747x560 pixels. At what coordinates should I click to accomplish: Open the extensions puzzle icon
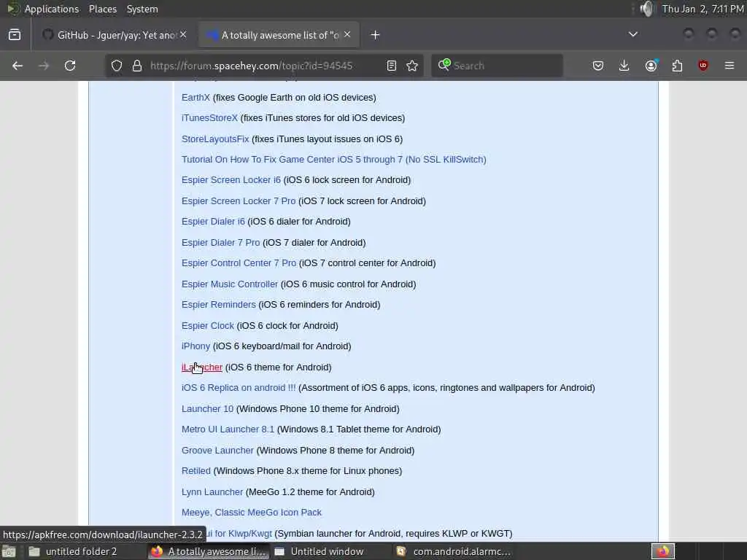(677, 66)
